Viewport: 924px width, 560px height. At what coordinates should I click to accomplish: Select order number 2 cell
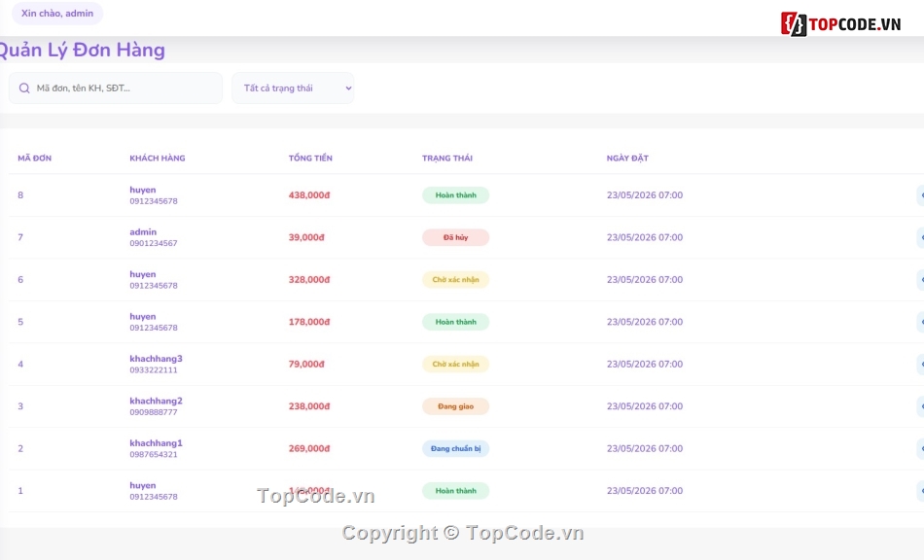(20, 449)
